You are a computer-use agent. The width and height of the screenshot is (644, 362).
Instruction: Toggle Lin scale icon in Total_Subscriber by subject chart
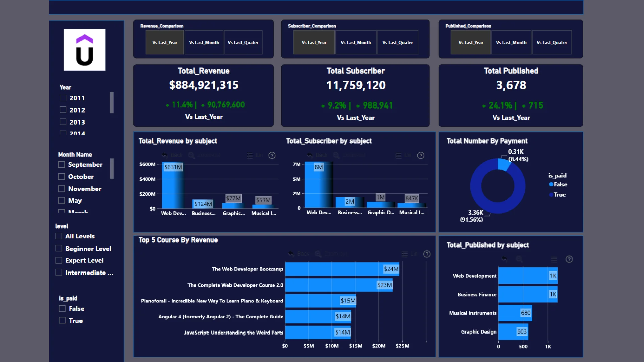click(x=398, y=155)
